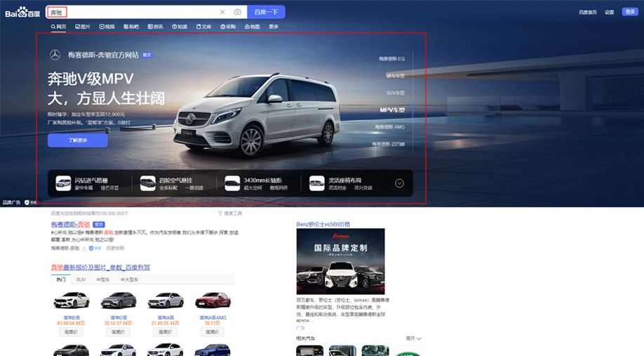Expand the feature bar with circled chevron
Viewport: 644px width, 356px height.
coord(399,183)
